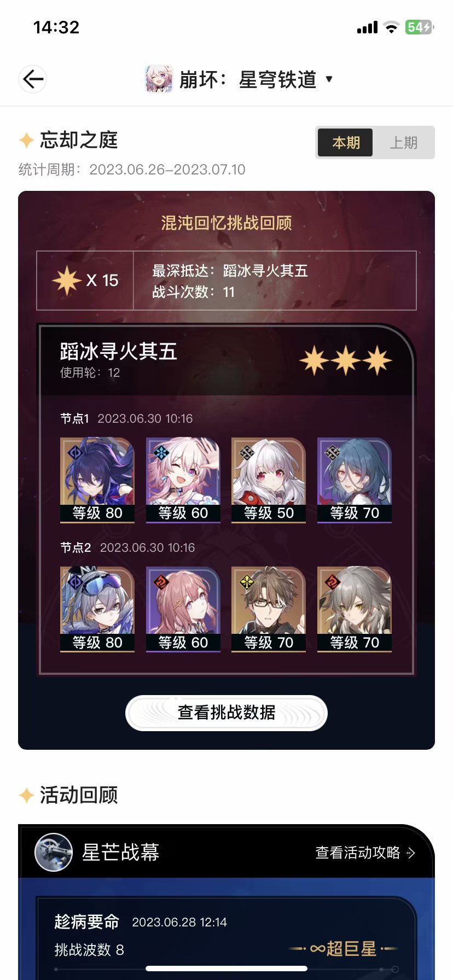Select the level 70 Trailblazer portrait in node 2
453x980 pixels.
pyautogui.click(x=355, y=609)
